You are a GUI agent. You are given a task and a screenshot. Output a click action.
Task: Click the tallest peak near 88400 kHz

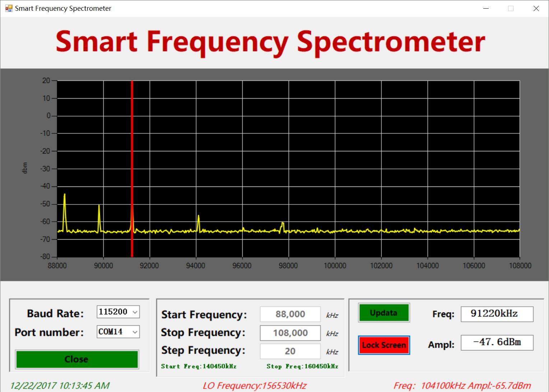coord(64,195)
